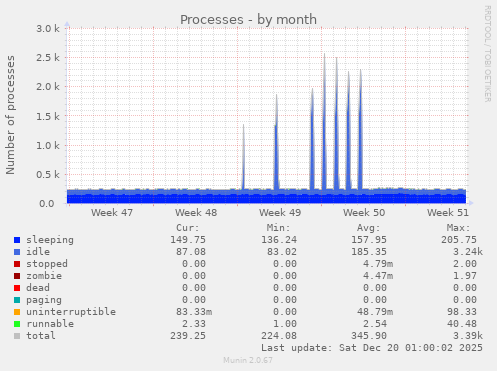Click the runnable legend color swatch
The width and height of the screenshot is (497, 371).
[17, 324]
